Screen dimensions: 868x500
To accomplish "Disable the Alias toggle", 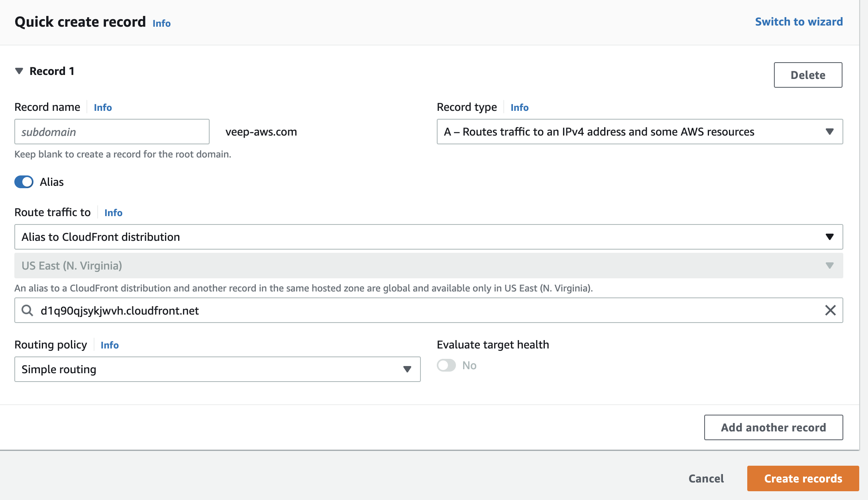I will pos(24,182).
